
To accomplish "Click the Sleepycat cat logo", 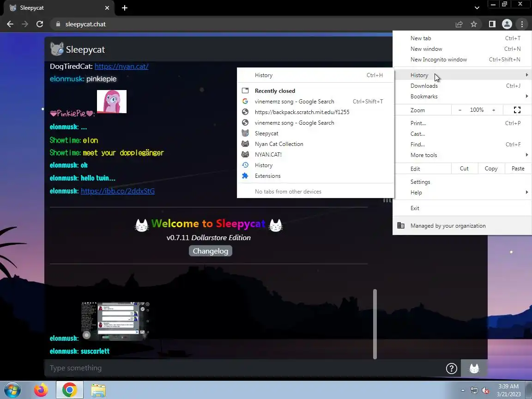I will (57, 49).
